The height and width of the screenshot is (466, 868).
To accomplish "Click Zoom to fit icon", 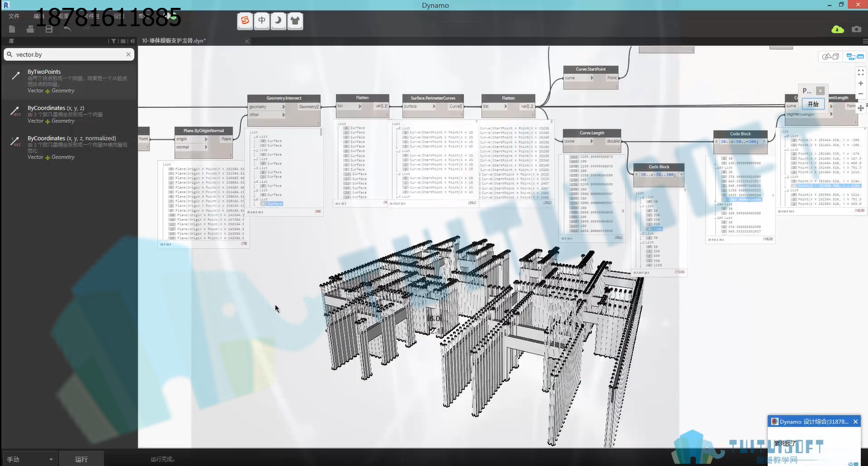I will click(861, 73).
